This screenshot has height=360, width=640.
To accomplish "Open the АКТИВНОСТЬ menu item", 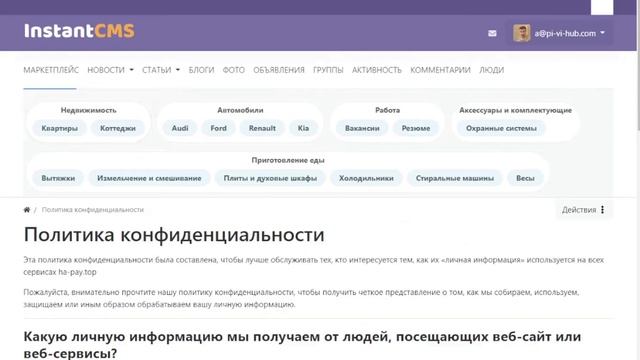I will (x=377, y=70).
